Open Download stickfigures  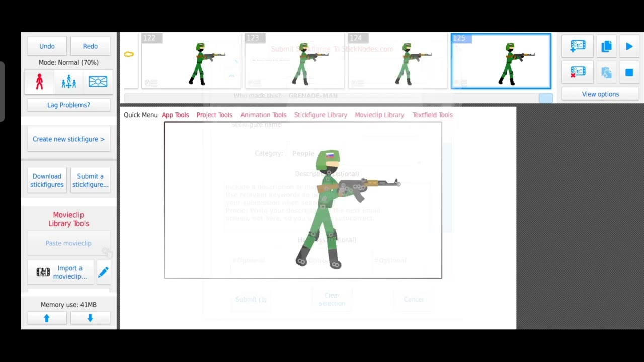pos(47,180)
